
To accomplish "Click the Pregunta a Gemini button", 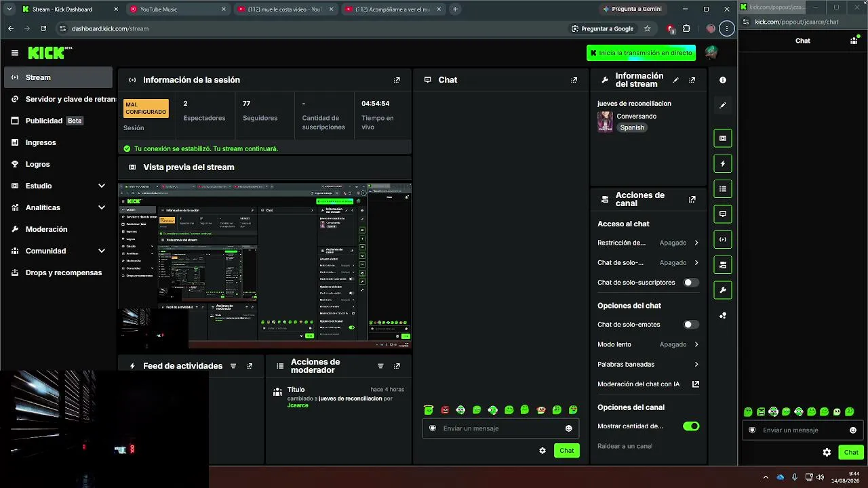I will click(632, 9).
